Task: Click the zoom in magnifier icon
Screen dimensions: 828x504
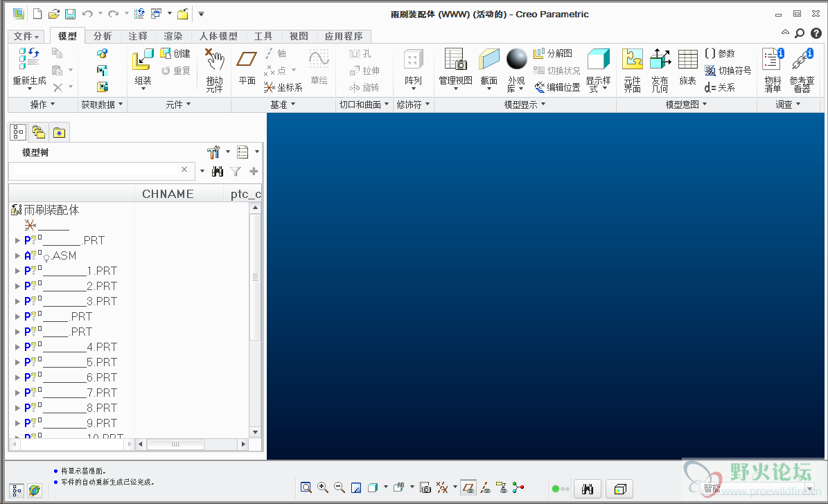Action: [323, 488]
